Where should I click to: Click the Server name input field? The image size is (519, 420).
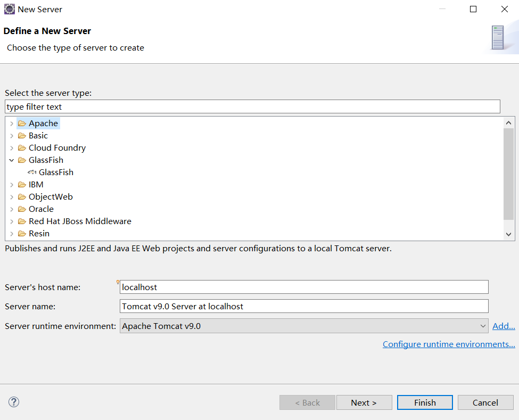click(304, 306)
